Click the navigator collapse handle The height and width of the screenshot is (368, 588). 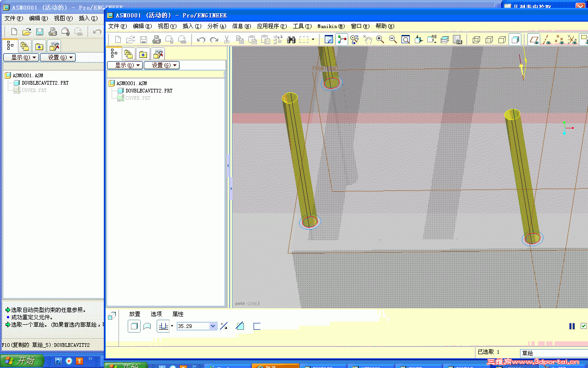(228, 166)
